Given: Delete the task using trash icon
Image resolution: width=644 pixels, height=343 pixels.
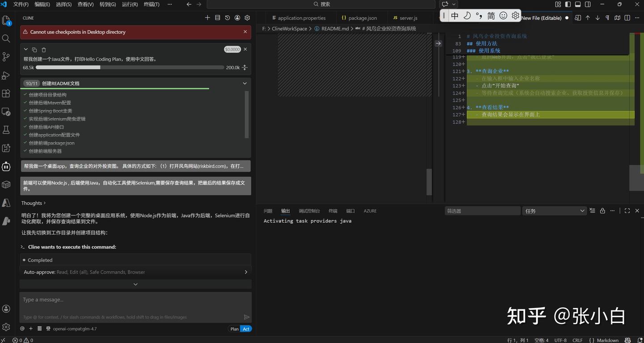Looking at the screenshot, I should tap(44, 50).
